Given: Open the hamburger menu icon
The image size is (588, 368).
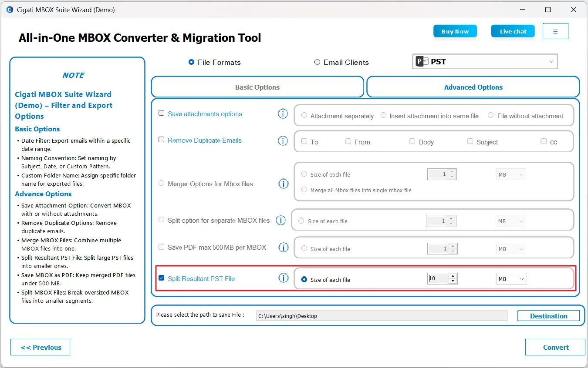Looking at the screenshot, I should [555, 31].
